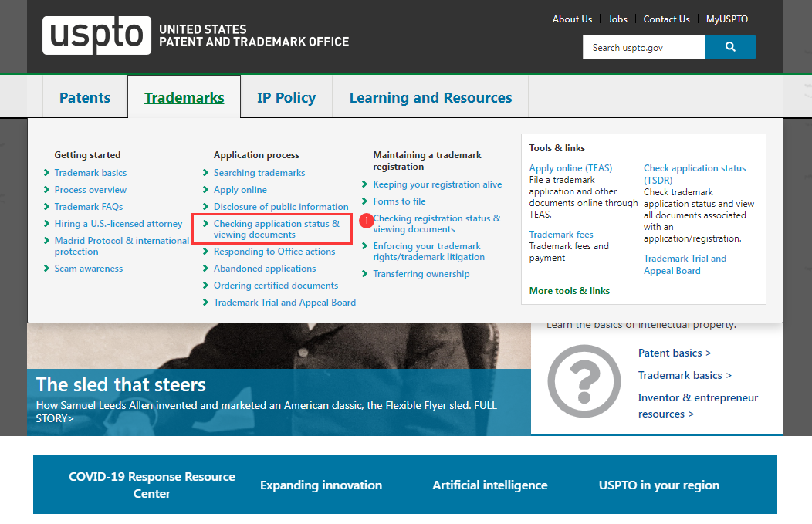Open Enforcing your trademark rights link
The width and height of the screenshot is (812, 524).
(x=429, y=251)
